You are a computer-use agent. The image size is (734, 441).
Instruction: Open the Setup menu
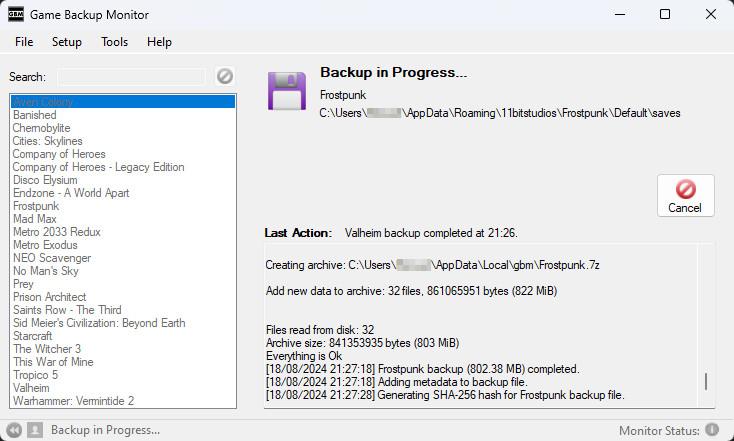pyautogui.click(x=67, y=42)
